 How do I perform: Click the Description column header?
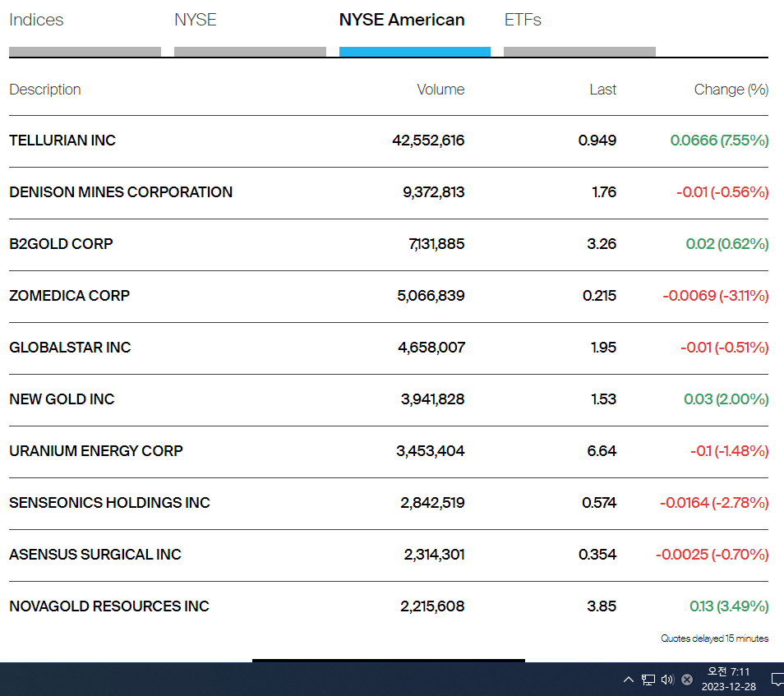pos(45,90)
